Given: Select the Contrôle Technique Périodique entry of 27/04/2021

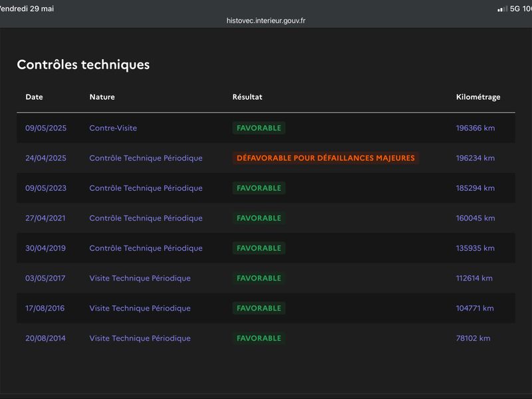Looking at the screenshot, I should pos(146,218).
